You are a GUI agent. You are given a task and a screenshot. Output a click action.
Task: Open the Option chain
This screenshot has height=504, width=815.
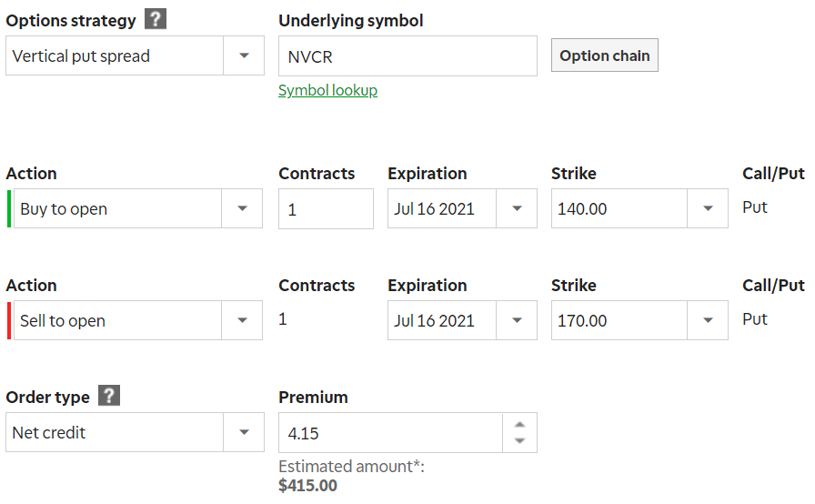coord(605,55)
